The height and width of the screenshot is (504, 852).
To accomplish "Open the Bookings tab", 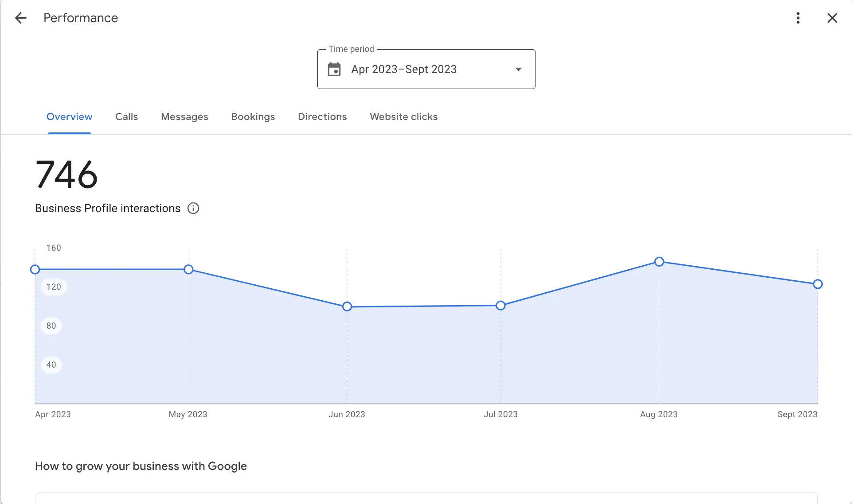I will pyautogui.click(x=253, y=117).
